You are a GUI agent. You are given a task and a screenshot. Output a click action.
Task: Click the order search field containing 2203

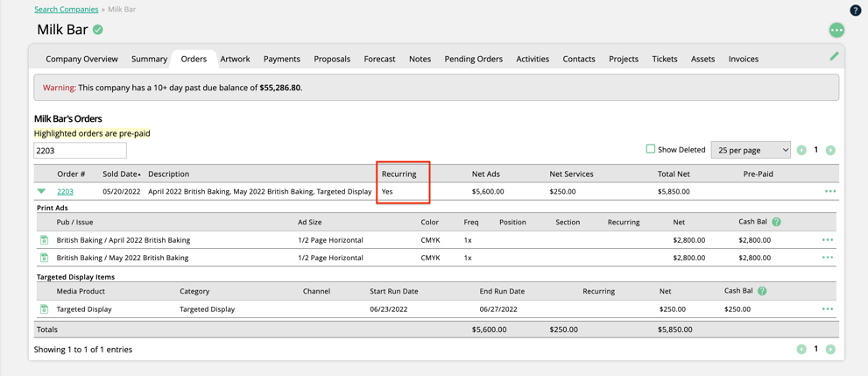[x=81, y=151]
